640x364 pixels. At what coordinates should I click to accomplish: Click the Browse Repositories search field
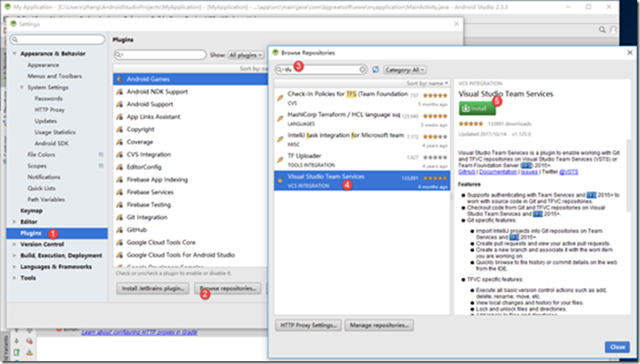(321, 70)
